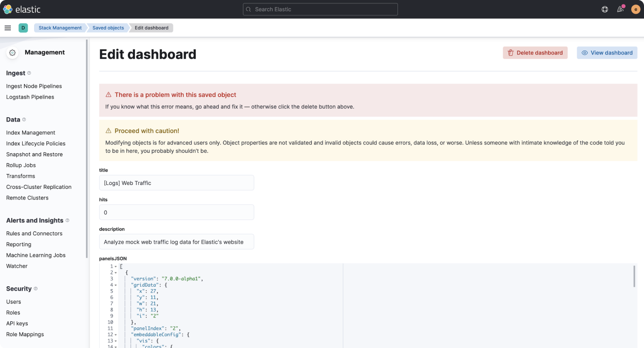Click the magnifier icon in Search Elastic

248,9
